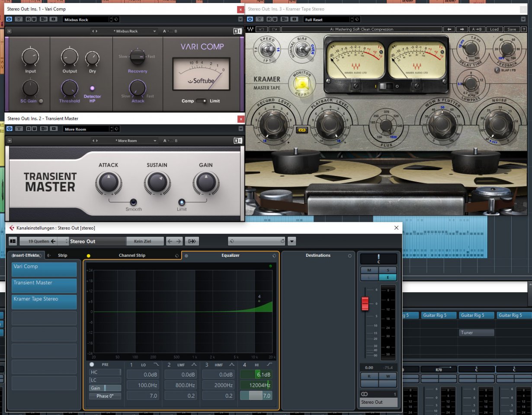Click the Read automation icon in Vari Comp header

tap(29, 19)
